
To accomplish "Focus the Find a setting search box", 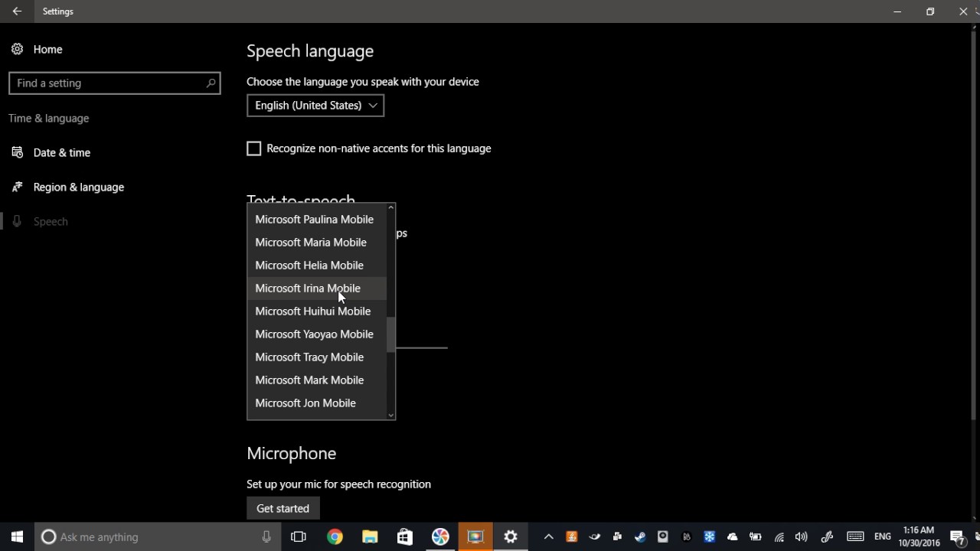I will point(115,83).
